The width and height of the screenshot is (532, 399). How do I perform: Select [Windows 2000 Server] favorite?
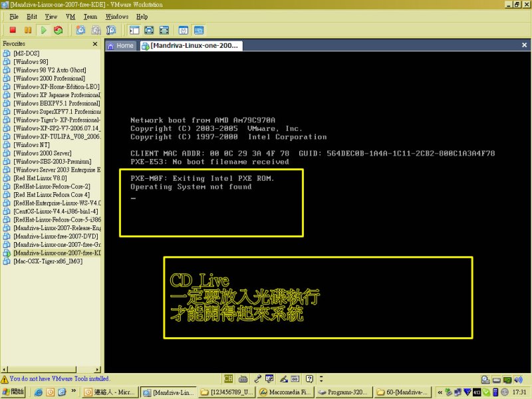click(x=37, y=153)
